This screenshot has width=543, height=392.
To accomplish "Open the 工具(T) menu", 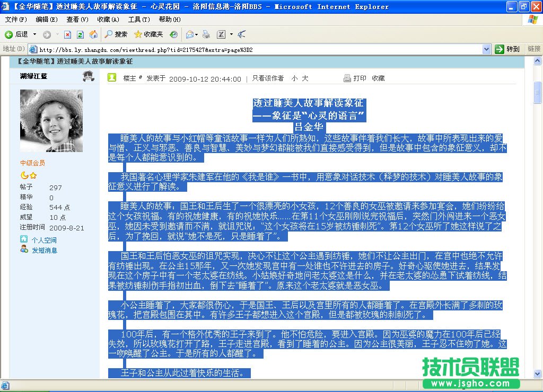I will [x=138, y=20].
